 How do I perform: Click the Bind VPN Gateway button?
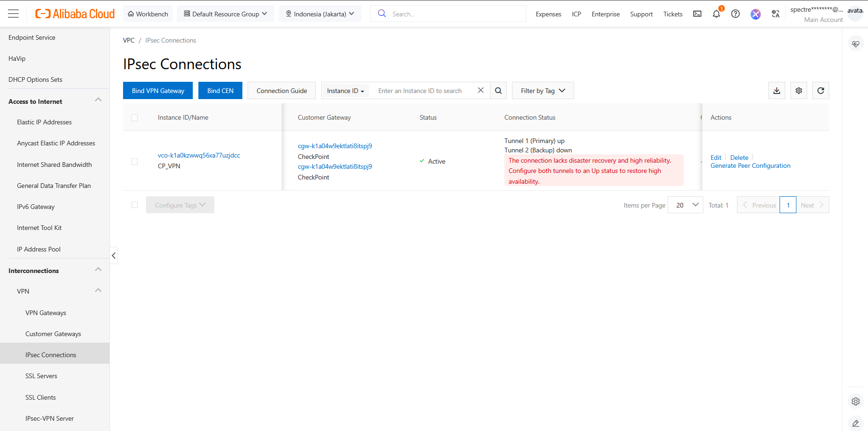(158, 91)
